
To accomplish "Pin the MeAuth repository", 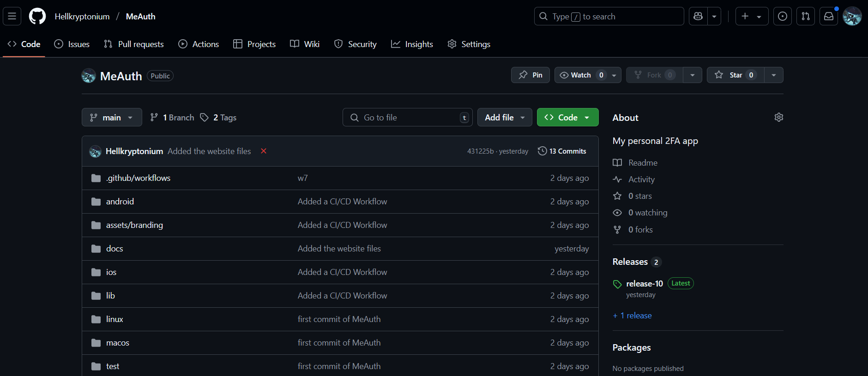I will coord(530,75).
